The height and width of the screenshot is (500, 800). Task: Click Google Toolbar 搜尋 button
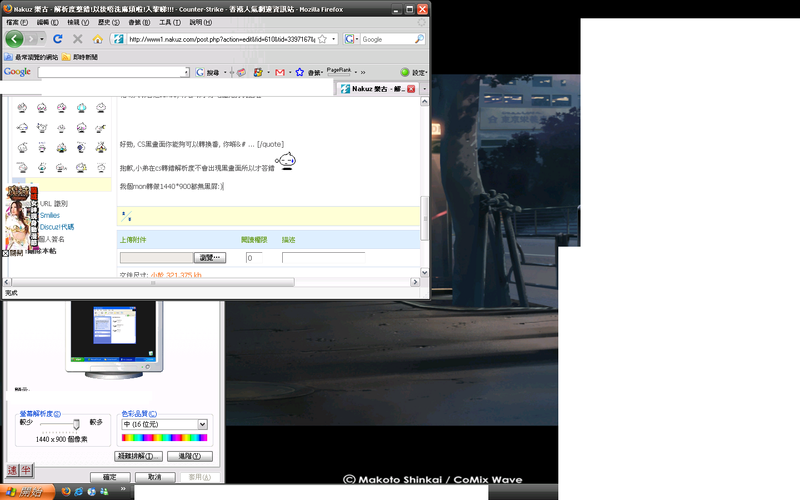pyautogui.click(x=208, y=72)
